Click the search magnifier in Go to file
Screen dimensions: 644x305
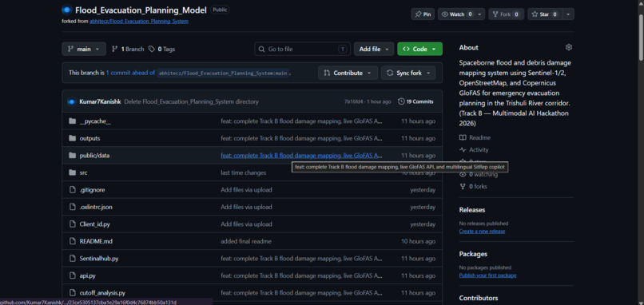click(261, 50)
